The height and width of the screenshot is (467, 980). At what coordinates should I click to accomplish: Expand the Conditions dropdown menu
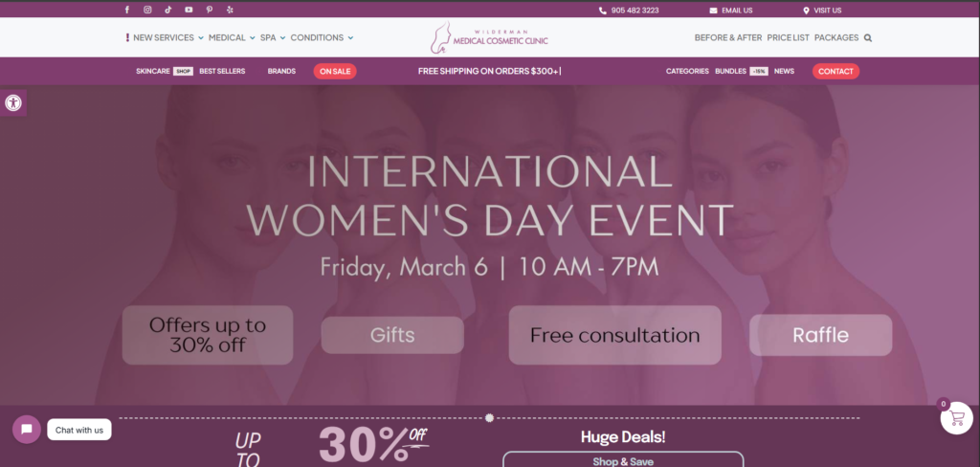[x=322, y=38]
